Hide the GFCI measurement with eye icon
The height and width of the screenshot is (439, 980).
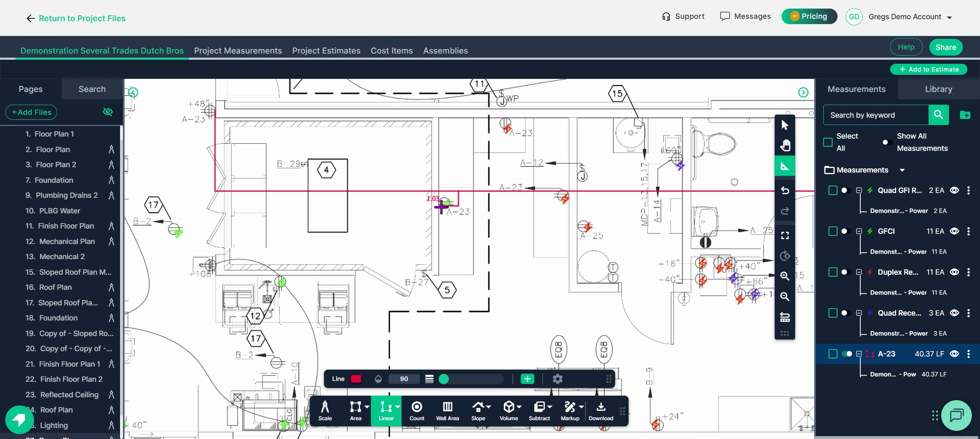coord(954,231)
